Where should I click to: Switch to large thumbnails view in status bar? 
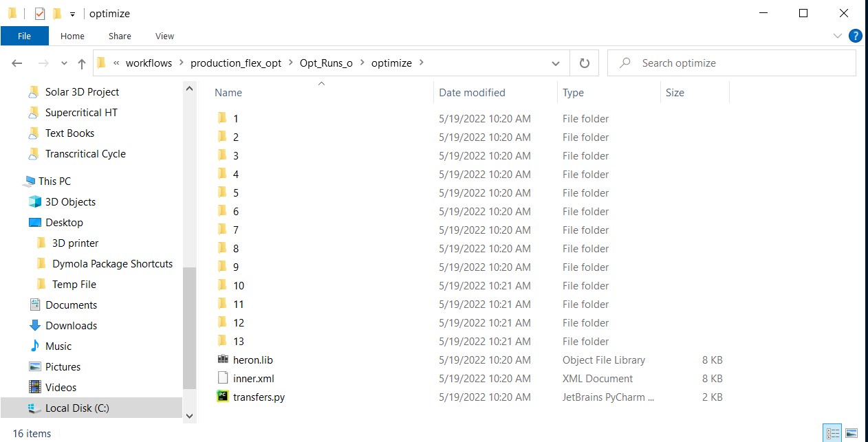click(853, 432)
